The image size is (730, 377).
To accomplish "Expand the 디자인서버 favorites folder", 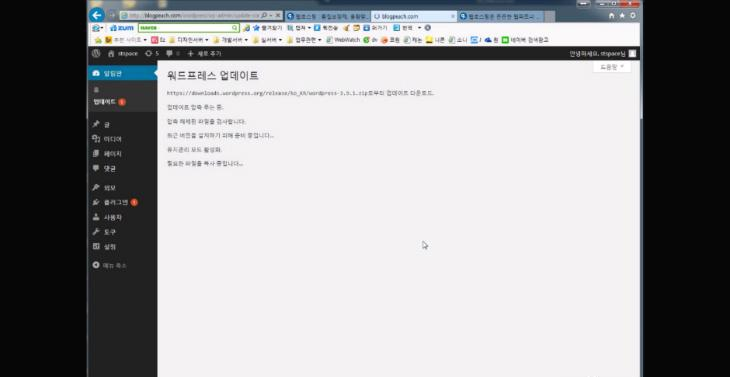I will 188,40.
